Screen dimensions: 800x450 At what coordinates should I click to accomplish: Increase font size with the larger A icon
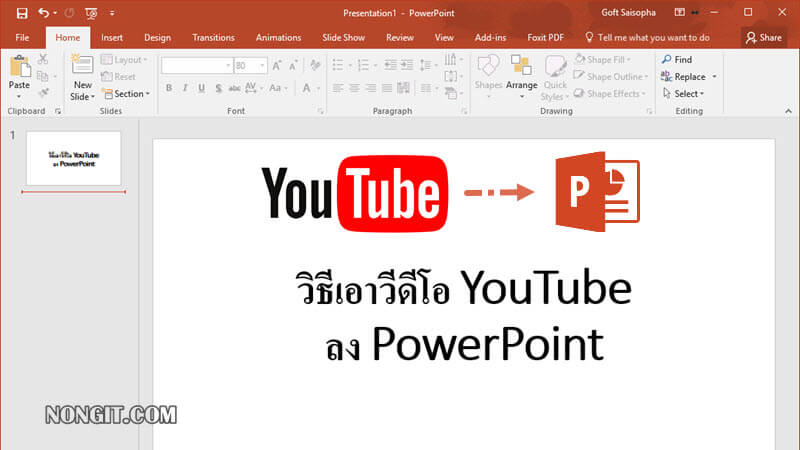277,65
